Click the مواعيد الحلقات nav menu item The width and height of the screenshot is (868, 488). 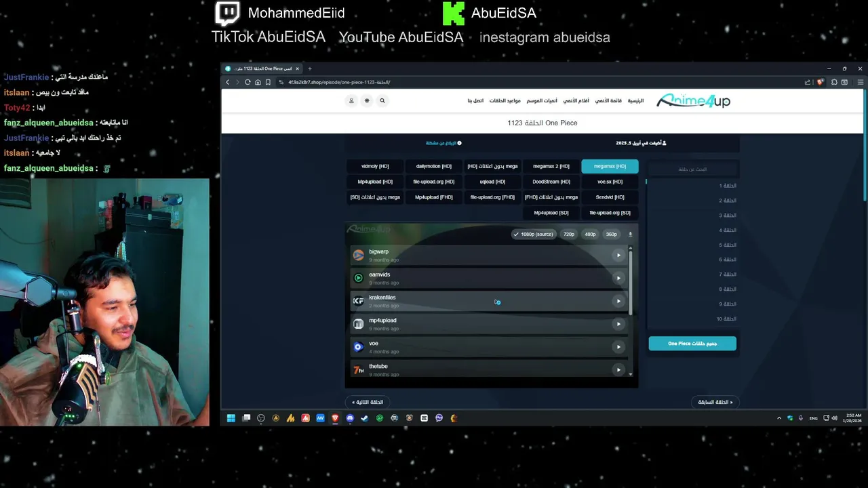click(x=505, y=101)
